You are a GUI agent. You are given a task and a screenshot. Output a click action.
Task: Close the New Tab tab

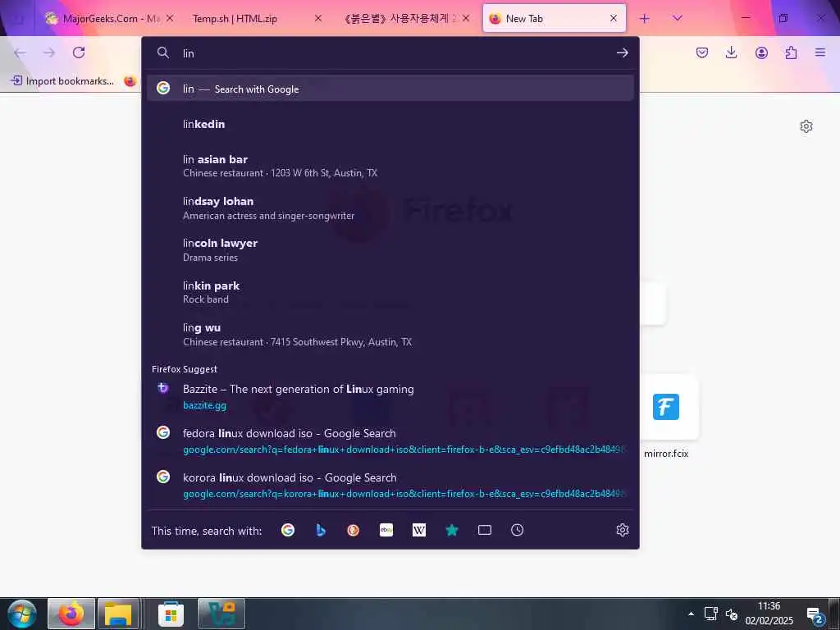coord(614,18)
